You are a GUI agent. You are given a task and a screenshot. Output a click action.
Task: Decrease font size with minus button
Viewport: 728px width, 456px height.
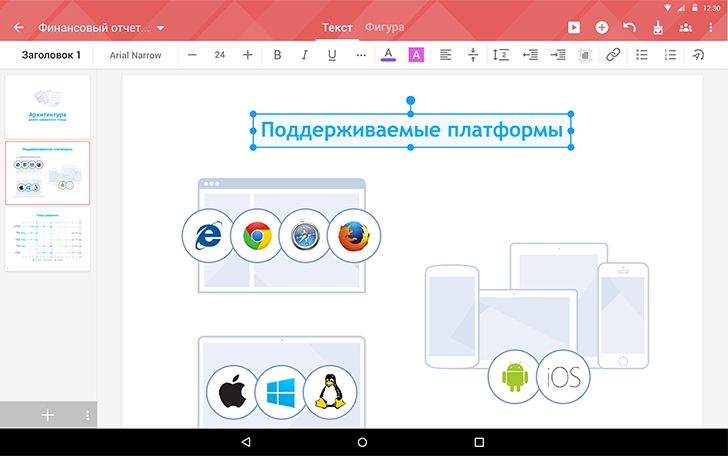coord(192,55)
